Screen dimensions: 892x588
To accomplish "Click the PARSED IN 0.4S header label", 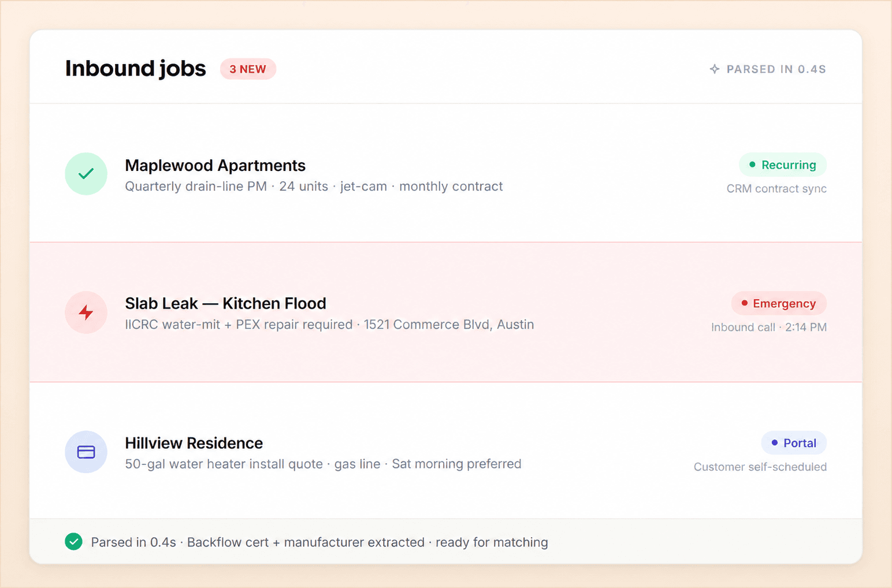I will 776,69.
